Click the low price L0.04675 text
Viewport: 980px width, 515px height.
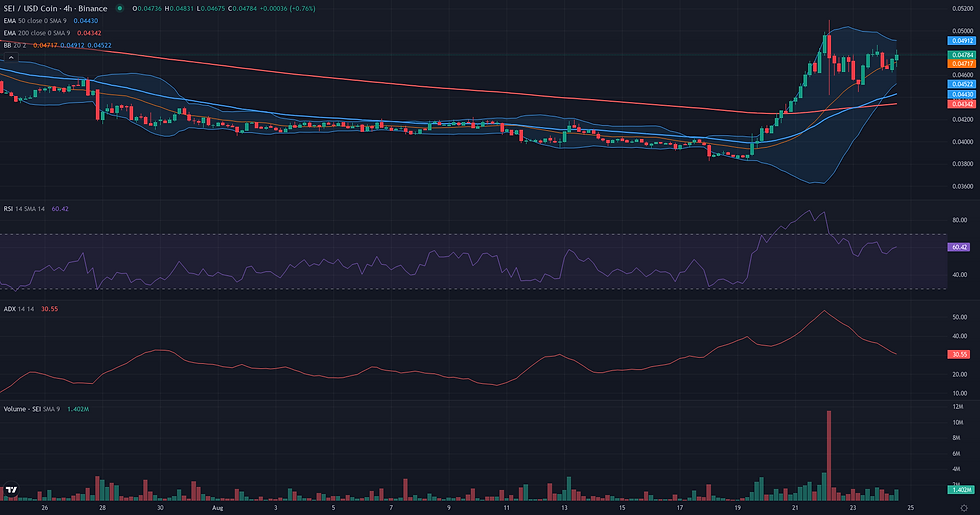(x=211, y=9)
